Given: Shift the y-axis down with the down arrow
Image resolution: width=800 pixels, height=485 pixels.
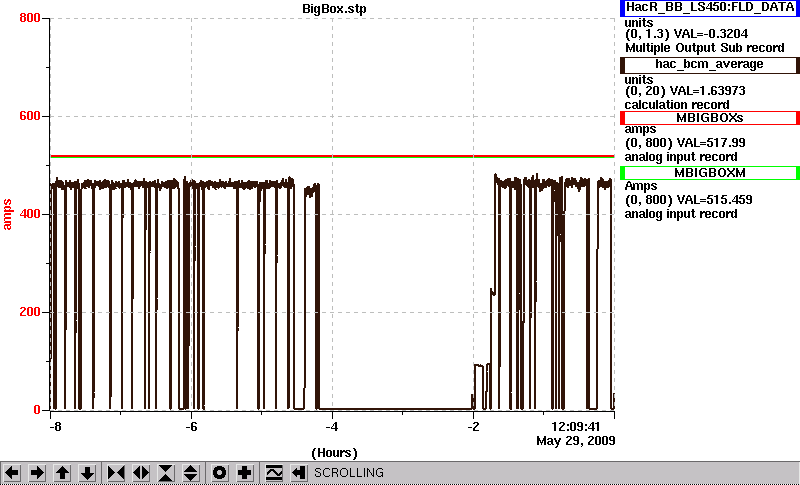Looking at the screenshot, I should 87,473.
